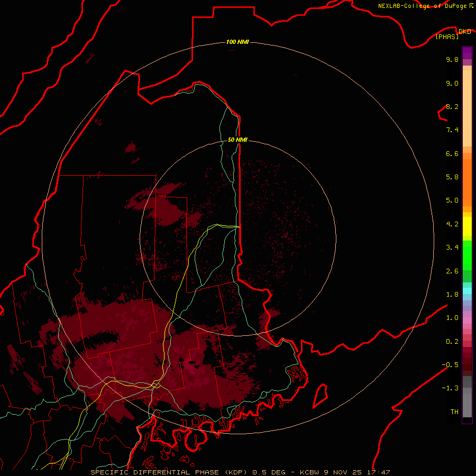Click the pink band of the color bar
This screenshot has height=476, width=476.
pyautogui.click(x=467, y=321)
